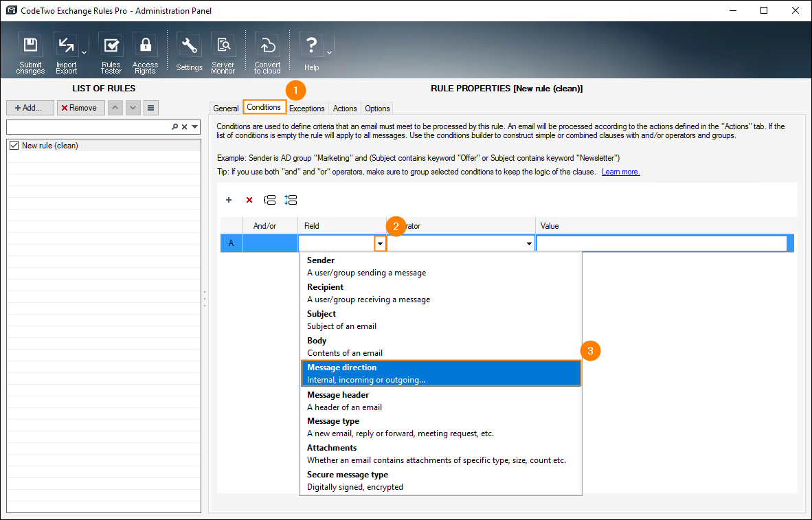Add a new condition with plus icon
812x520 pixels.
click(229, 200)
